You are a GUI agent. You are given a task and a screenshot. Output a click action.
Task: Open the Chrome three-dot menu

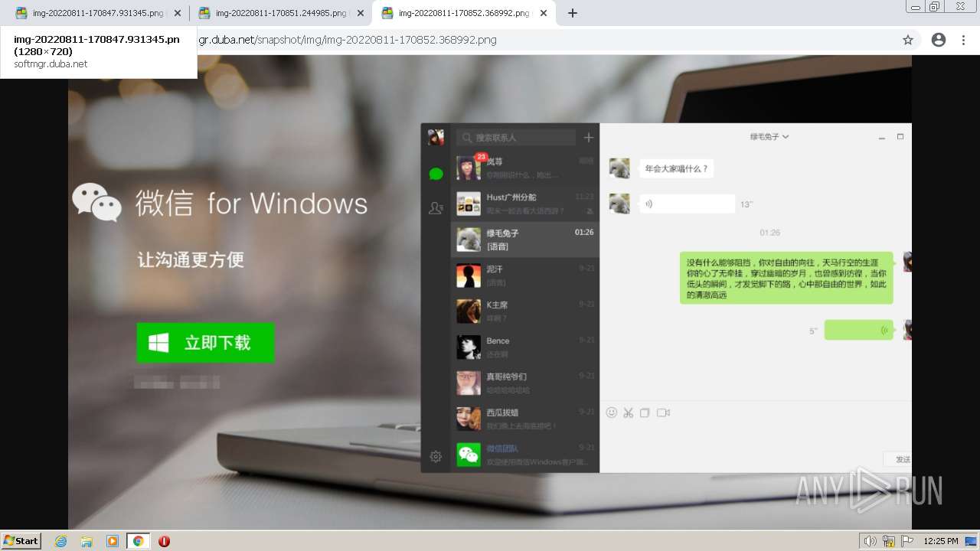click(x=964, y=40)
